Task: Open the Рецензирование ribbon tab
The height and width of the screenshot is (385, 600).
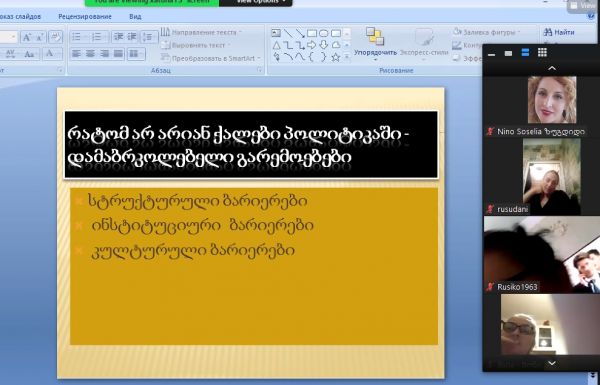Action: [85, 16]
